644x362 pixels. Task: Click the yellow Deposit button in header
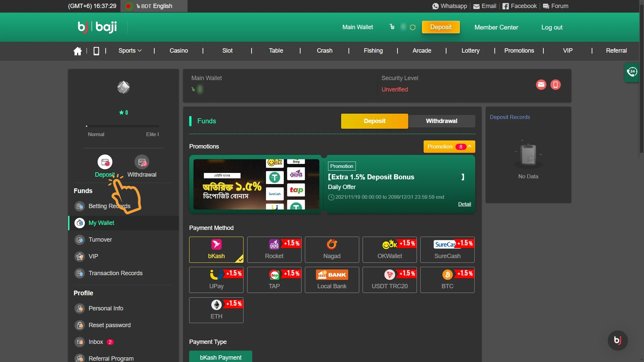click(x=441, y=27)
